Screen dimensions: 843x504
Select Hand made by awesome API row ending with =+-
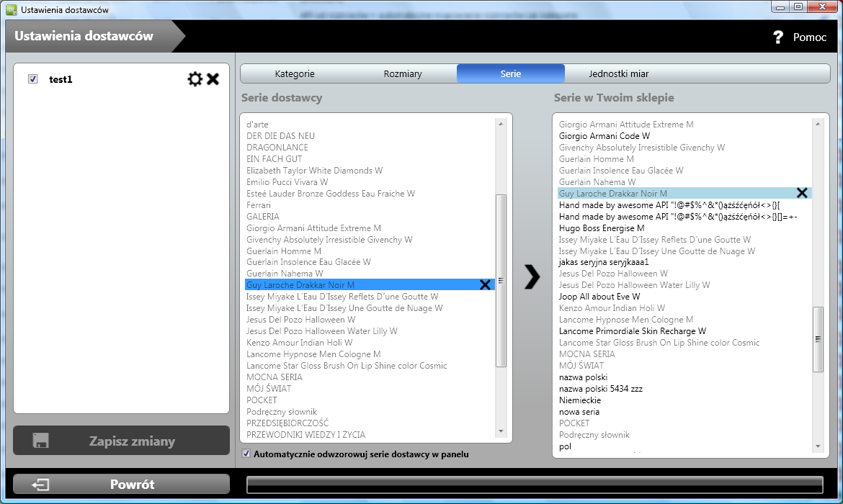click(x=684, y=217)
